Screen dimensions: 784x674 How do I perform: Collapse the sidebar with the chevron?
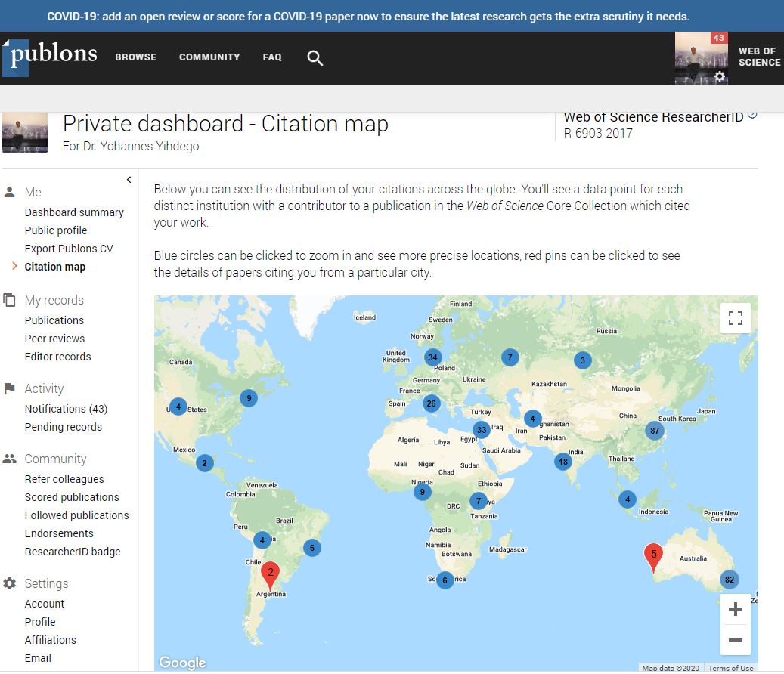coord(129,180)
